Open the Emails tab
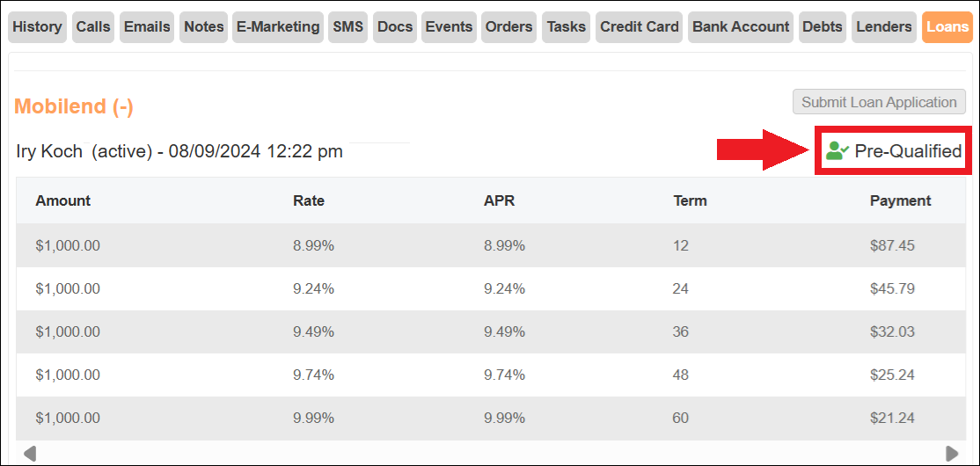The height and width of the screenshot is (466, 980). 147,27
